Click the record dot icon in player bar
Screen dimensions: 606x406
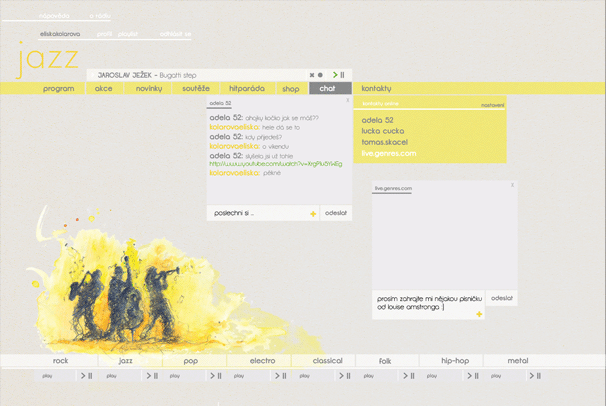[320, 75]
